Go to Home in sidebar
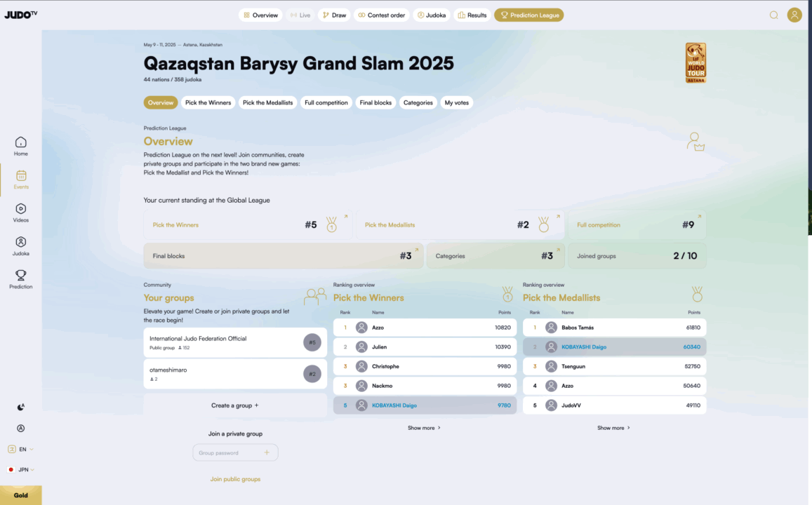The image size is (812, 505). (x=21, y=147)
